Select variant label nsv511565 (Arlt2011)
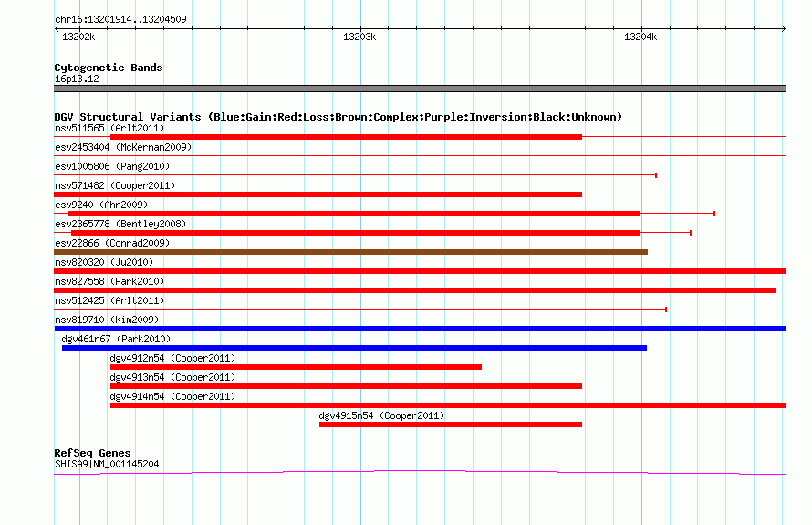Viewport: 812px width, 525px height. pos(109,128)
